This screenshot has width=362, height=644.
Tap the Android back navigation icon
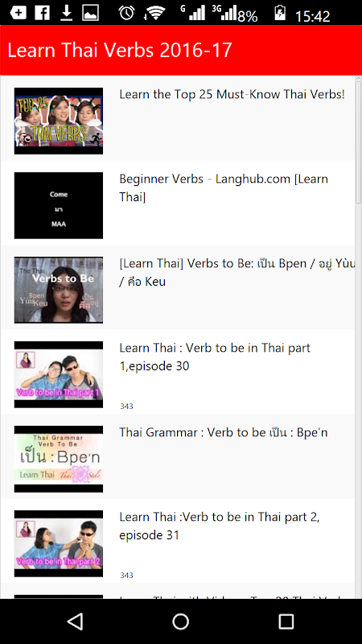point(76,621)
